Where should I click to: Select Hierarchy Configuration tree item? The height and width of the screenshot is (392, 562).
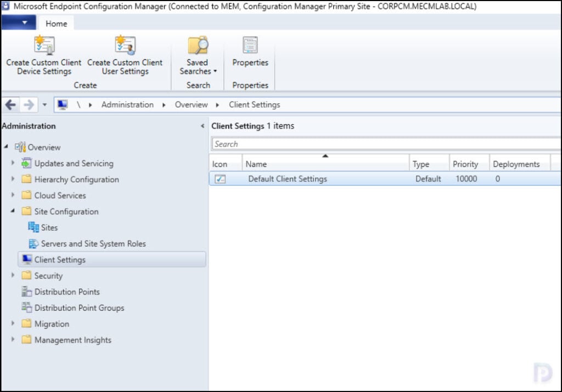[76, 180]
